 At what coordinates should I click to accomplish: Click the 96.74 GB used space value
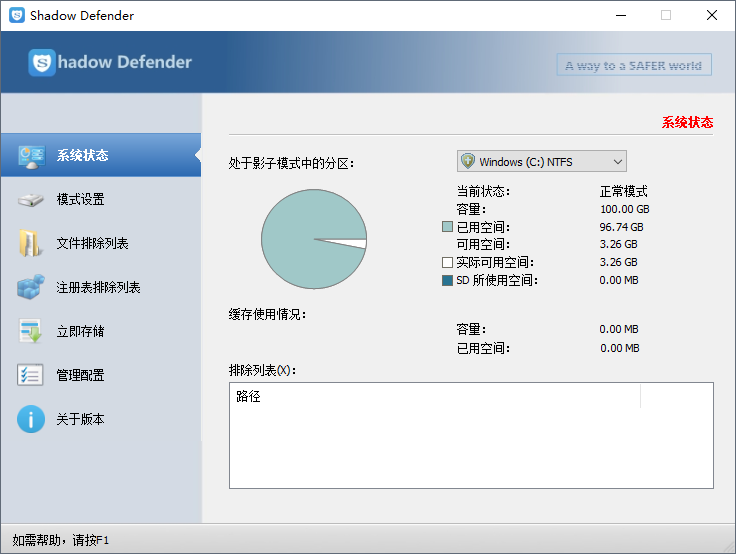coord(621,227)
